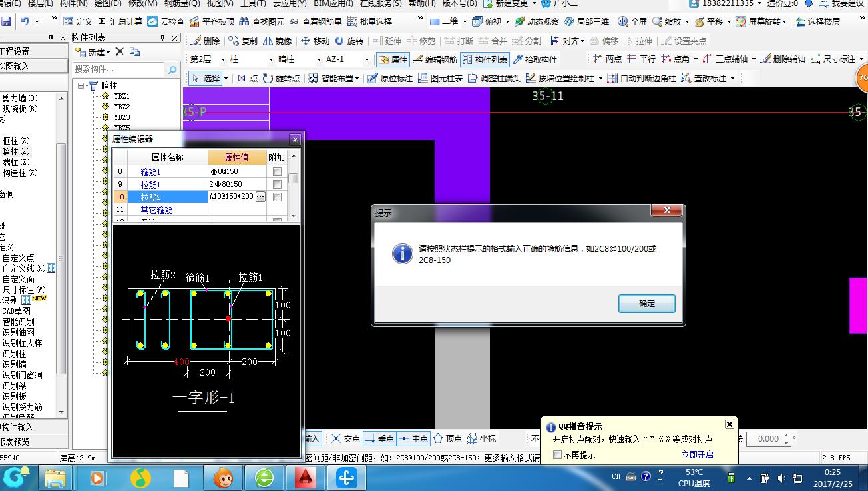Screen dimensions: 868x491
Task: Click 两点 two-point axis tool
Action: pyautogui.click(x=607, y=59)
